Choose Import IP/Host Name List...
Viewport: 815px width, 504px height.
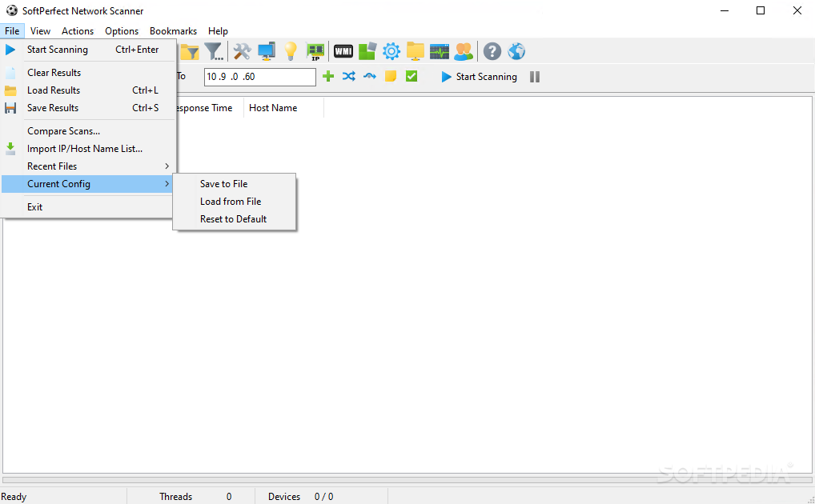[88, 149]
